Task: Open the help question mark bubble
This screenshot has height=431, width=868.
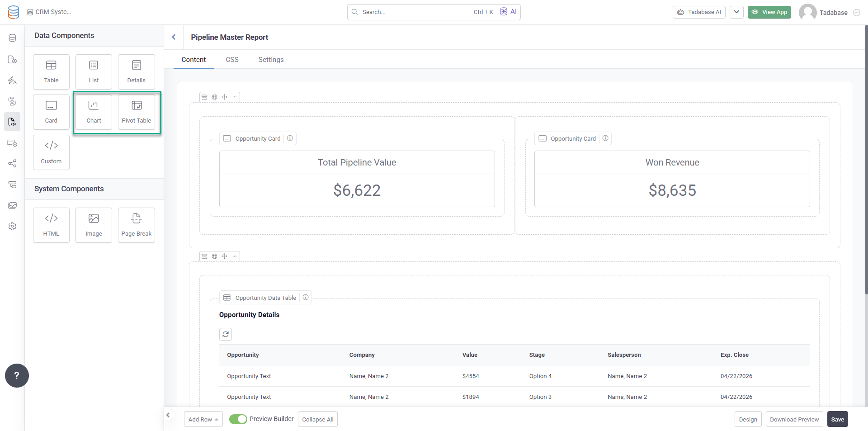Action: pyautogui.click(x=17, y=375)
